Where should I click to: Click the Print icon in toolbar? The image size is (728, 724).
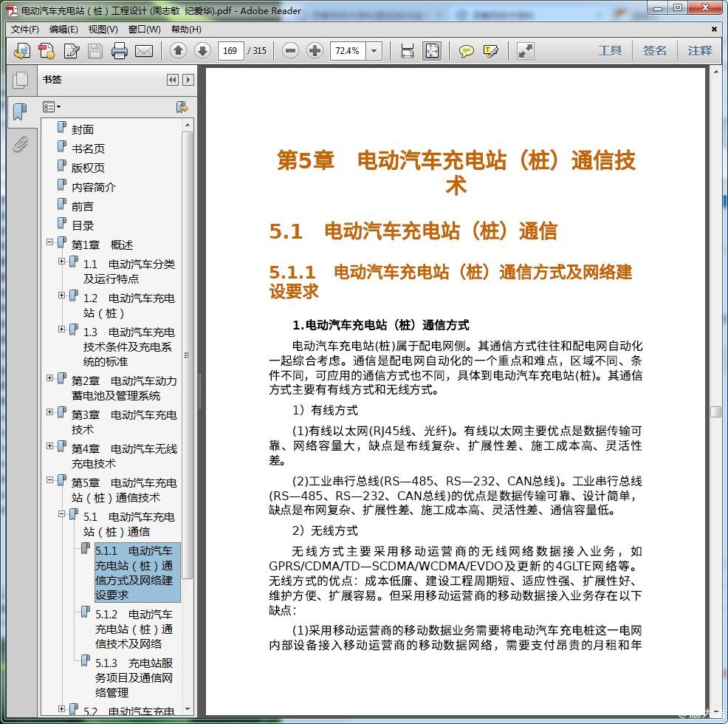pyautogui.click(x=120, y=51)
